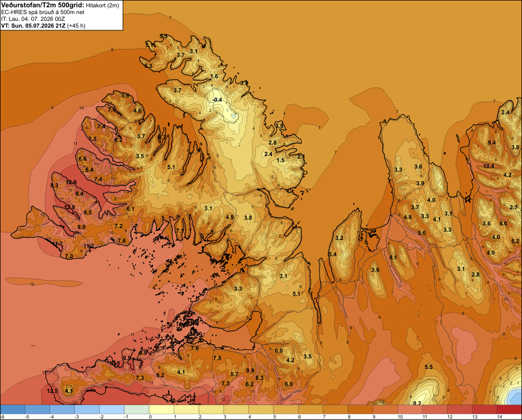This screenshot has width=522, height=420.
Task: Click the 5.5 label in lower right
Action: (429, 367)
